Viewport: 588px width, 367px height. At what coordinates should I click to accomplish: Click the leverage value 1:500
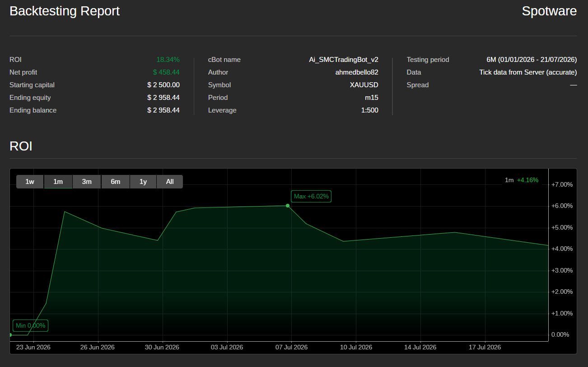point(370,110)
